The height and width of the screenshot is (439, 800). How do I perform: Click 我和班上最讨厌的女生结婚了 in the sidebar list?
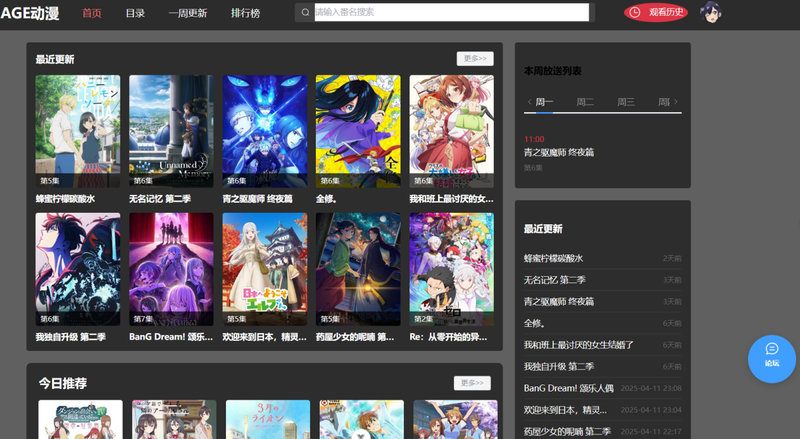coord(579,345)
